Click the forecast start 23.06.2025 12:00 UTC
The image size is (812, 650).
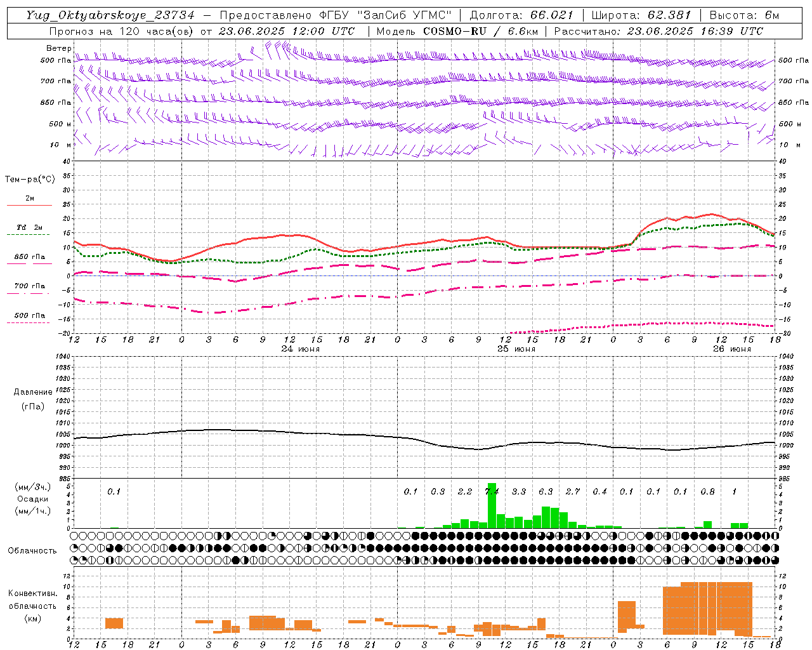[287, 31]
